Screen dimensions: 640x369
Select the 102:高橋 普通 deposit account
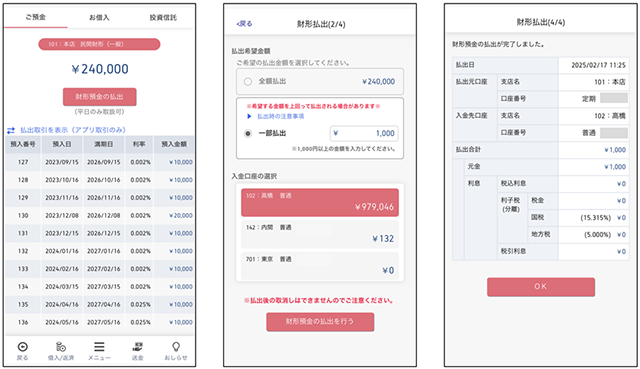(x=320, y=202)
